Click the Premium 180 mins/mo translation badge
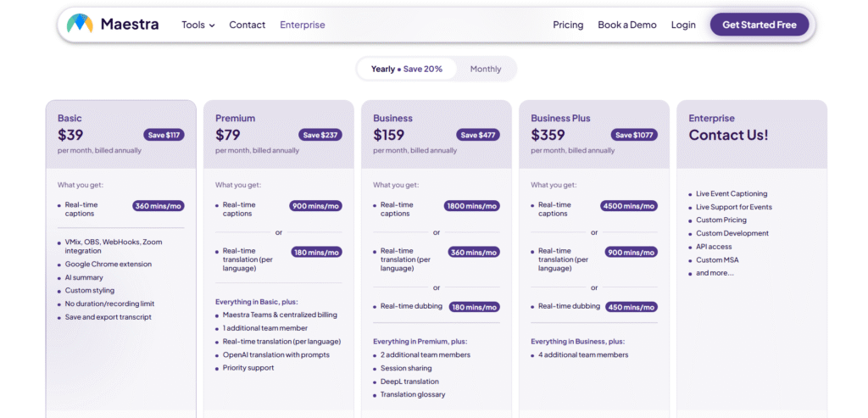Viewport: 868px width, 418px height. 317,252
